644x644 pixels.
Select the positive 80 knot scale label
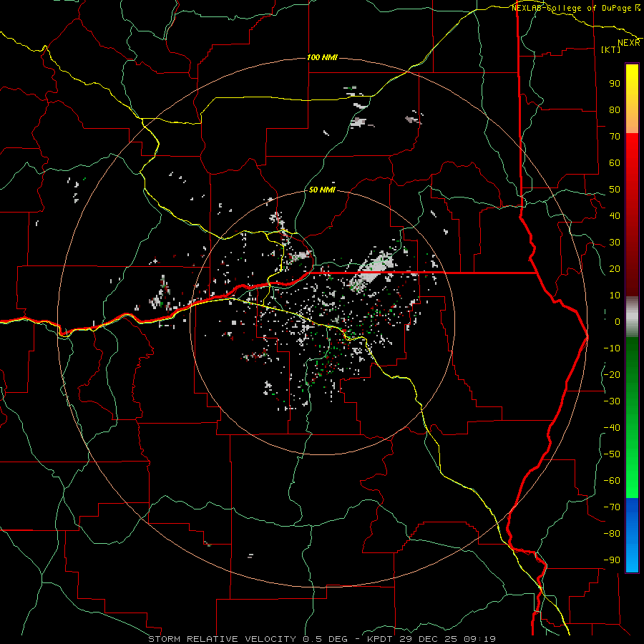pos(615,110)
